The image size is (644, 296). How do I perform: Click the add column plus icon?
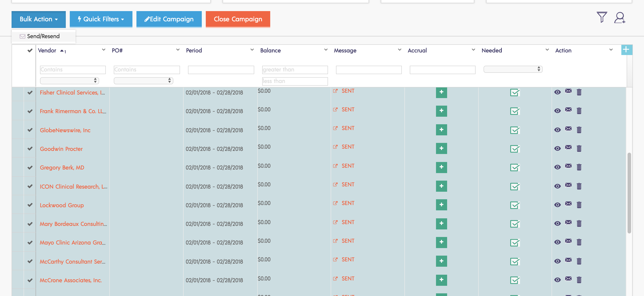pyautogui.click(x=626, y=50)
